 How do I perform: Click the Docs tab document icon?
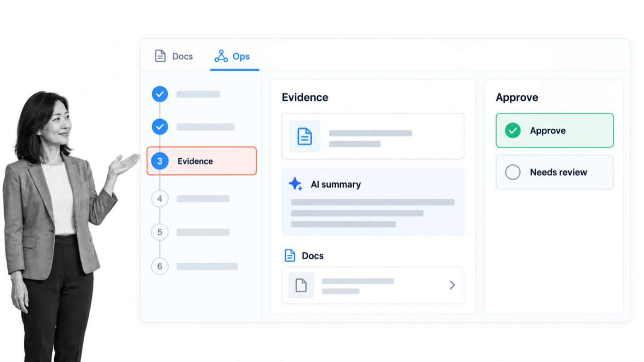point(160,56)
